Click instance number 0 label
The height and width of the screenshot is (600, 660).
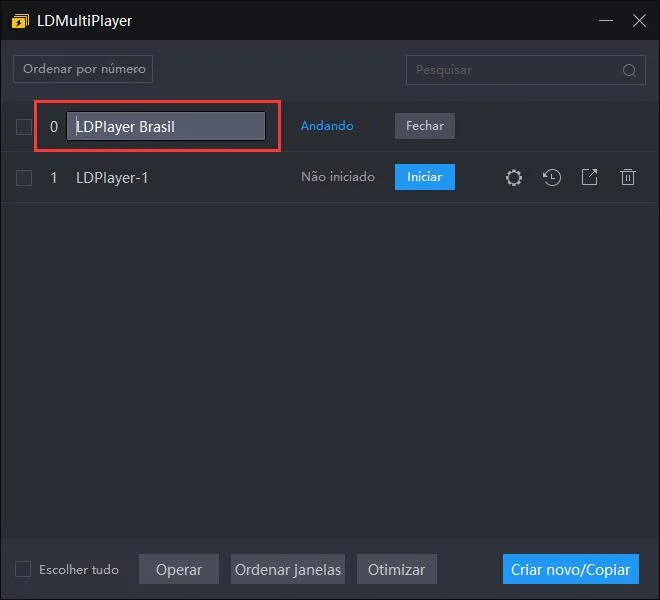[x=54, y=127]
